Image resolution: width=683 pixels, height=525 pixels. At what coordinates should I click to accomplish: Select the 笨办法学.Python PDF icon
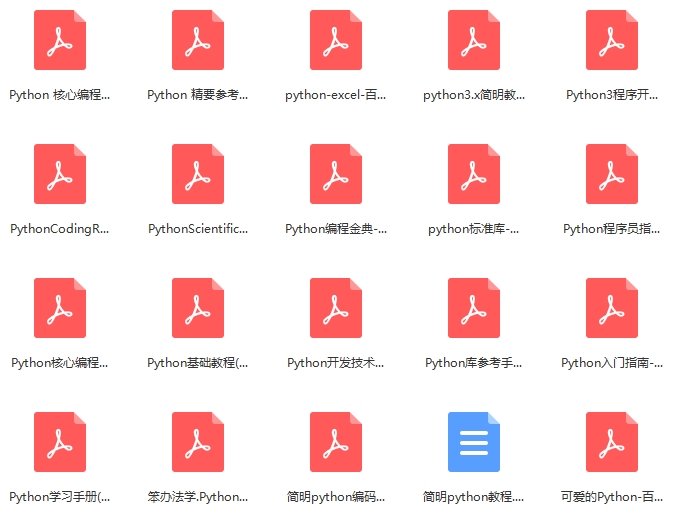(198, 442)
